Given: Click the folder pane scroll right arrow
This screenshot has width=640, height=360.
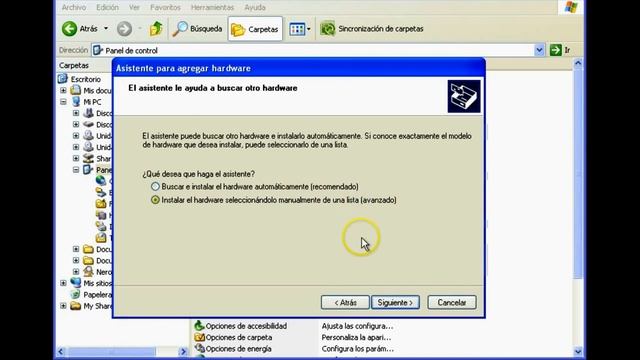Looking at the screenshot, I should pyautogui.click(x=183, y=351).
